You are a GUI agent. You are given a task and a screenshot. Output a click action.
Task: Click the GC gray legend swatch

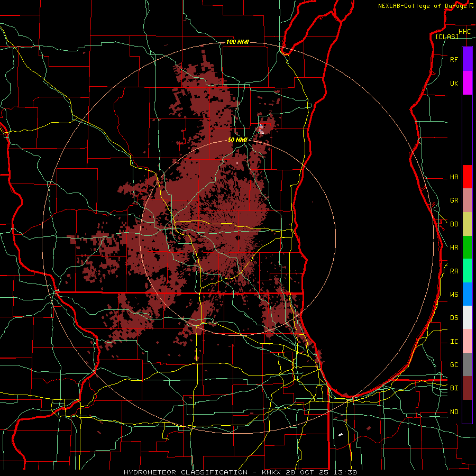tap(467, 364)
